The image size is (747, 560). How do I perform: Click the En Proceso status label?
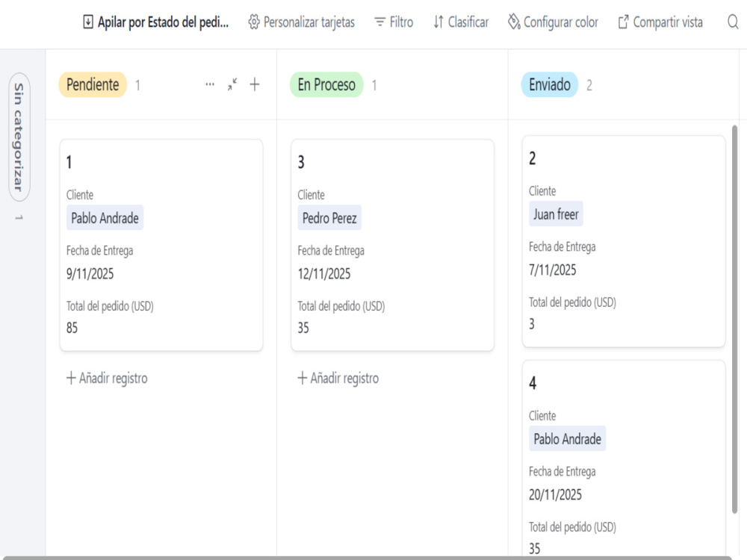(326, 85)
